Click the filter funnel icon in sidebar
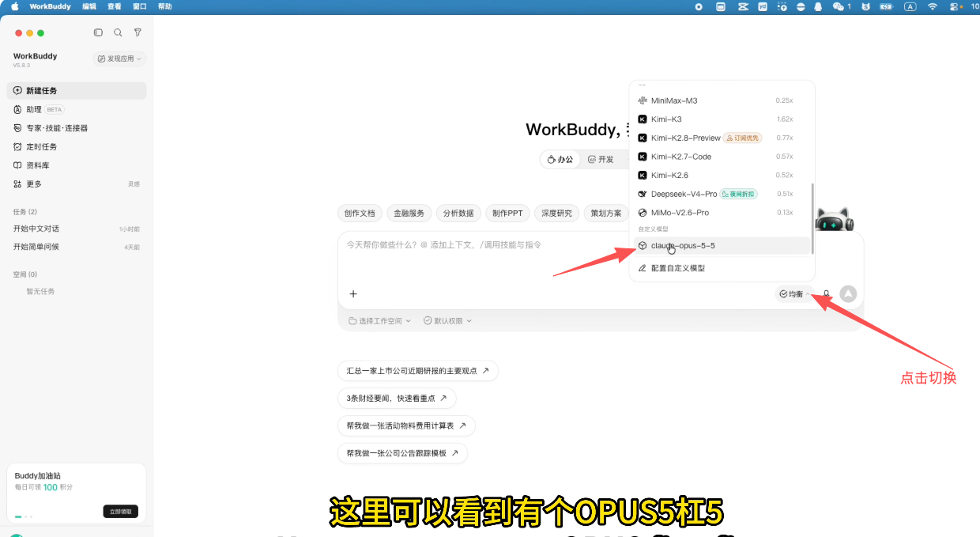Screen dimensions: 980x537 tap(138, 32)
